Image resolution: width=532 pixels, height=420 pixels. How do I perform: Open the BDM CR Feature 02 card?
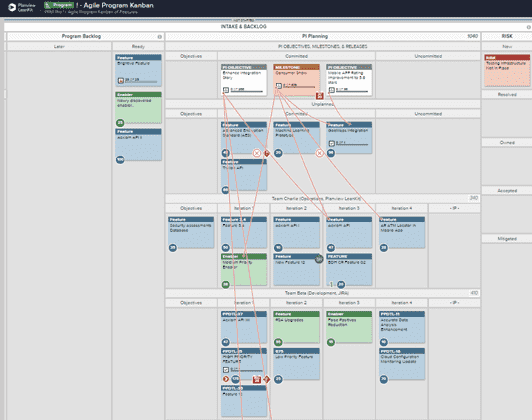[349, 269]
